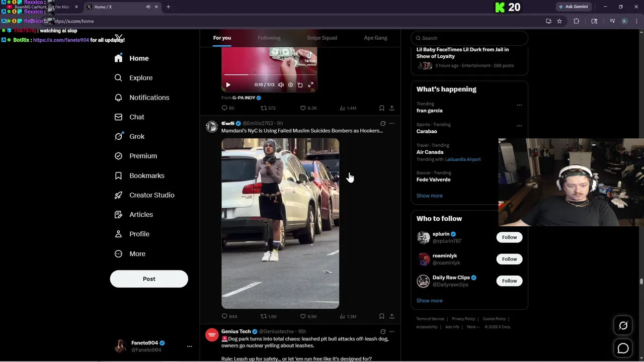Expand the footer More menu
The height and width of the screenshot is (362, 644).
click(473, 327)
